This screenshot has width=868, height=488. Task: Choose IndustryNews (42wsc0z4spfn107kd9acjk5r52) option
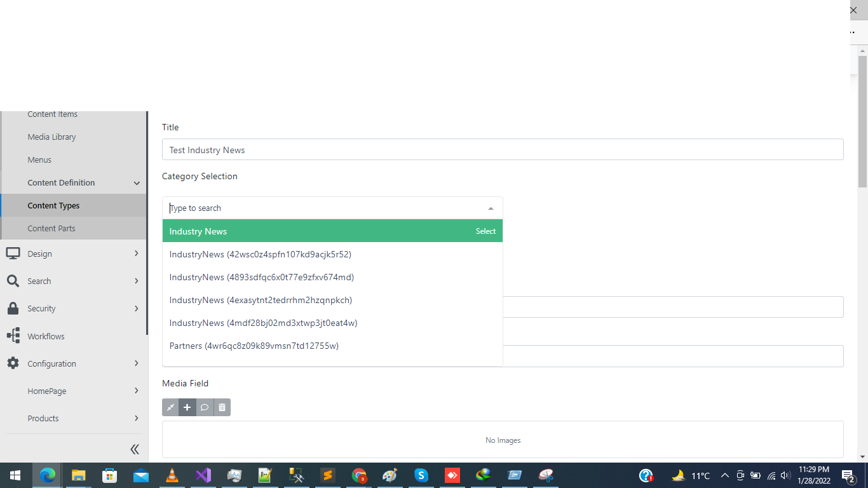point(332,254)
